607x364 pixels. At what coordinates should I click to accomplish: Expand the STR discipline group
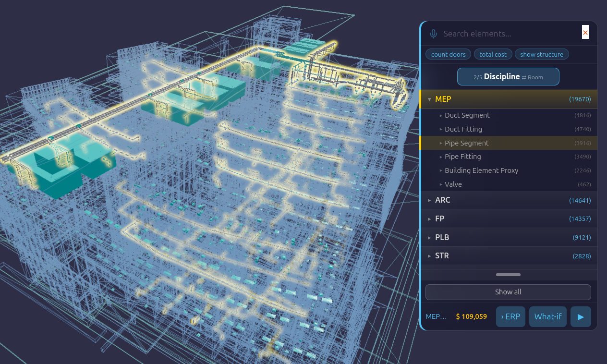pos(429,256)
